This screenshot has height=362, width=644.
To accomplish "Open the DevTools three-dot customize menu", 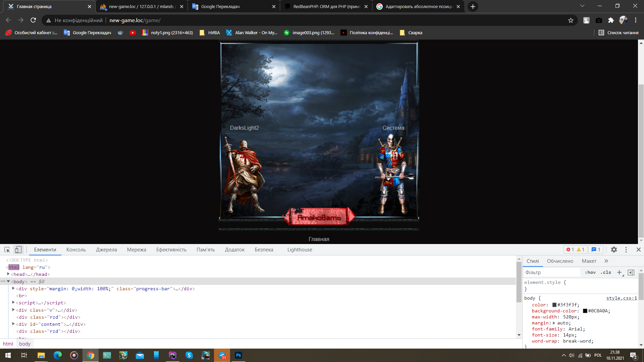I will [626, 250].
